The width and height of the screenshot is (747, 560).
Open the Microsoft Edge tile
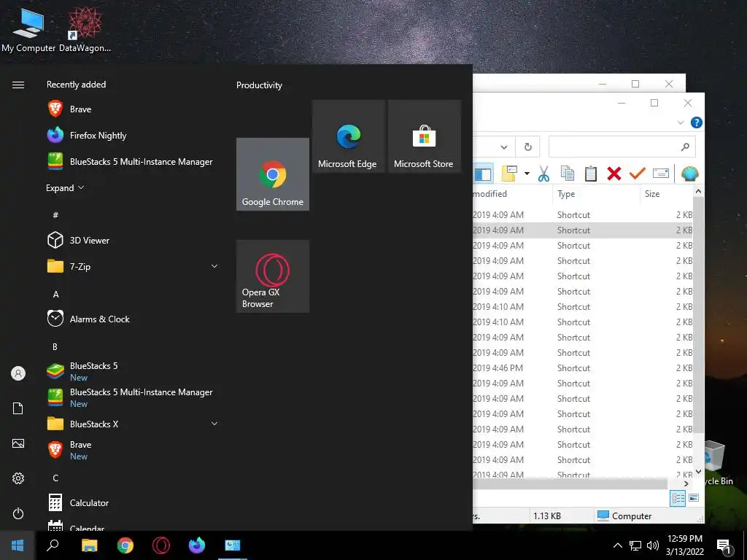click(x=348, y=136)
